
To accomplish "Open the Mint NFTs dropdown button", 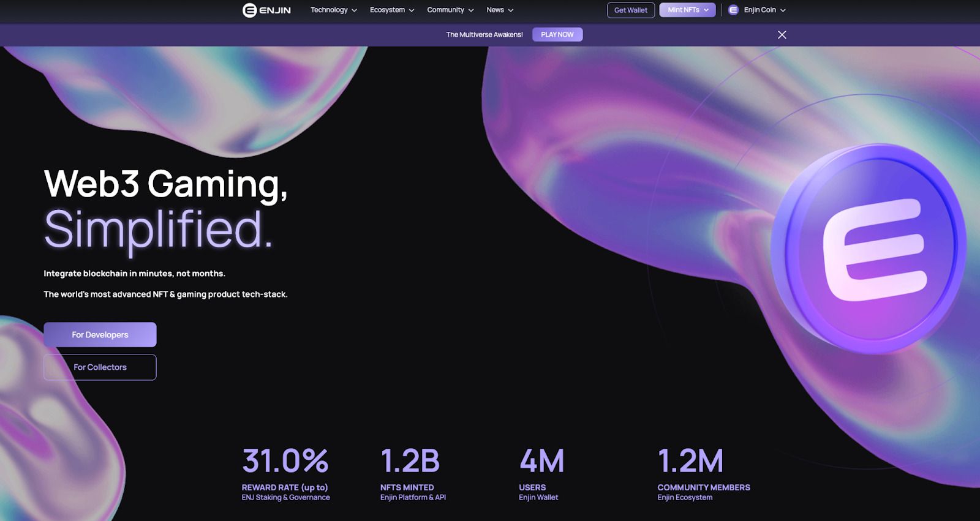I will pyautogui.click(x=688, y=10).
